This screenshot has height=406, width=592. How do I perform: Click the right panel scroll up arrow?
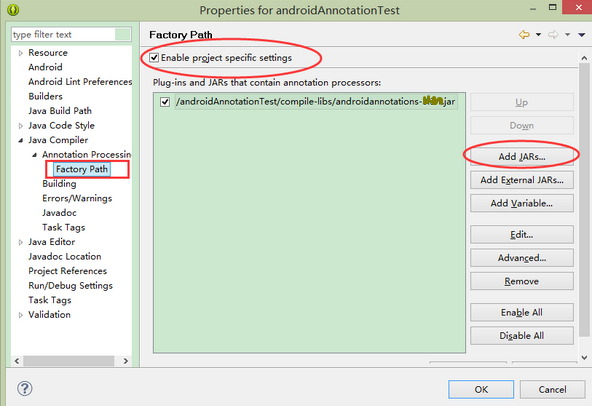pyautogui.click(x=584, y=58)
